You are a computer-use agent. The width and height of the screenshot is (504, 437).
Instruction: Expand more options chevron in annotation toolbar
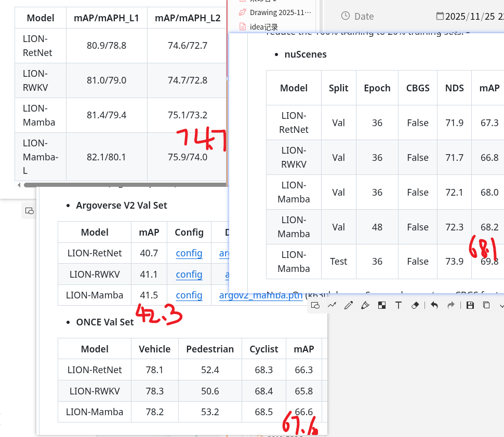[501, 305]
